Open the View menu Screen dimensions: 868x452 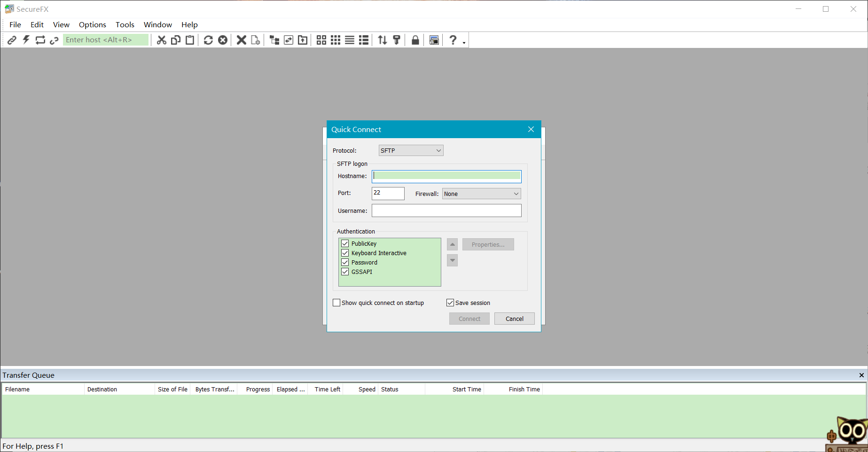(61, 24)
